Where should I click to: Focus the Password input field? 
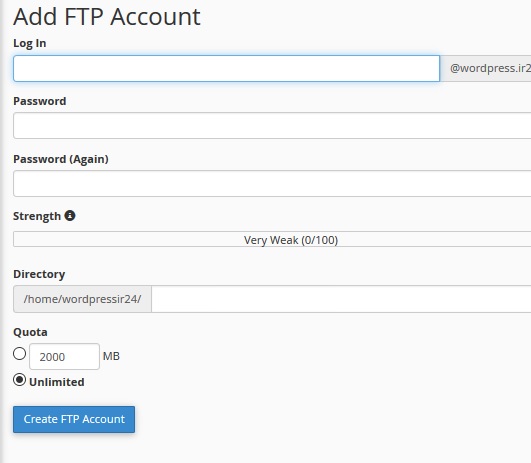tap(272, 126)
